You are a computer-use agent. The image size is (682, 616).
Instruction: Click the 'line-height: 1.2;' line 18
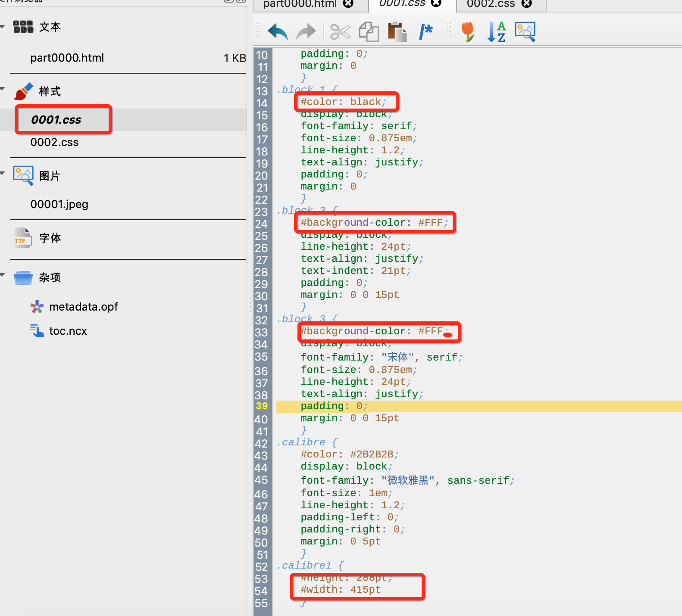coord(353,150)
